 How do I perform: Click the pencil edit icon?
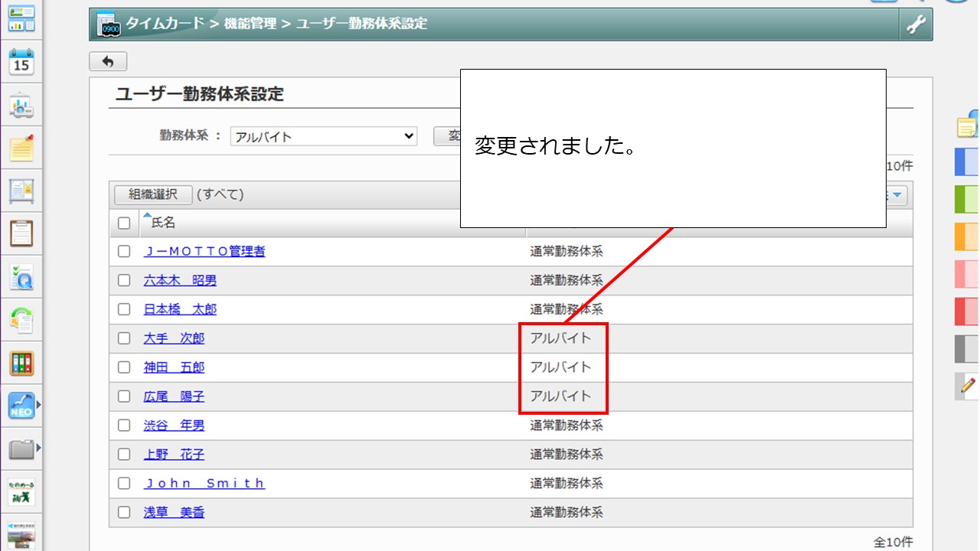(969, 385)
